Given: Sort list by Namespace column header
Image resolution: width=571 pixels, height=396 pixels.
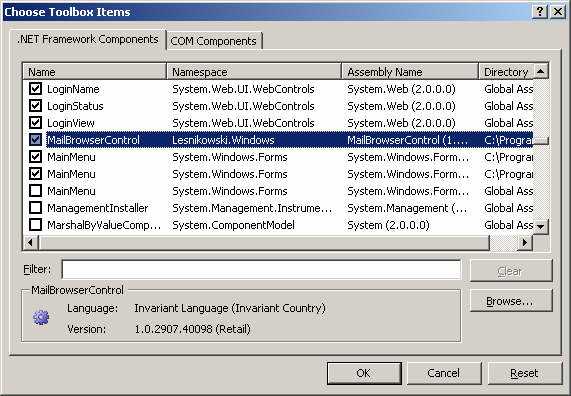Looking at the screenshot, I should (254, 71).
